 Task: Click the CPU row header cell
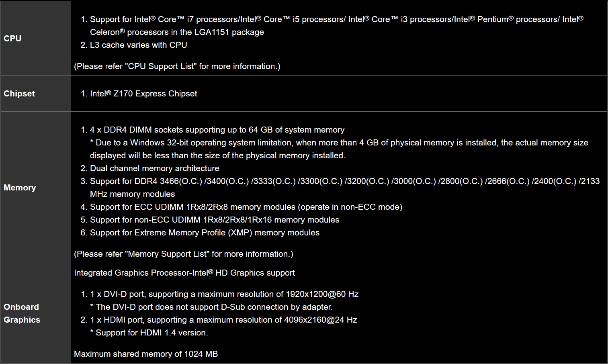pyautogui.click(x=12, y=39)
